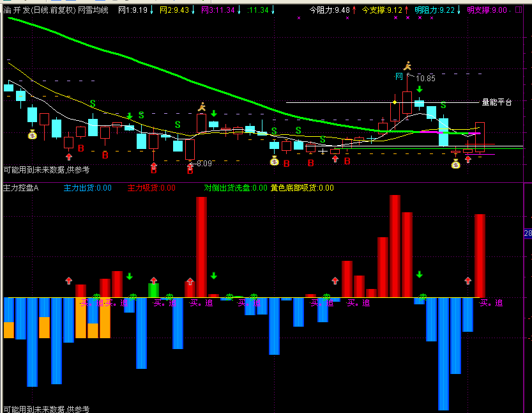Click the magenta 明支撑:9.00 label
Image resolution: width=532 pixels, height=413 pixels.
click(487, 10)
